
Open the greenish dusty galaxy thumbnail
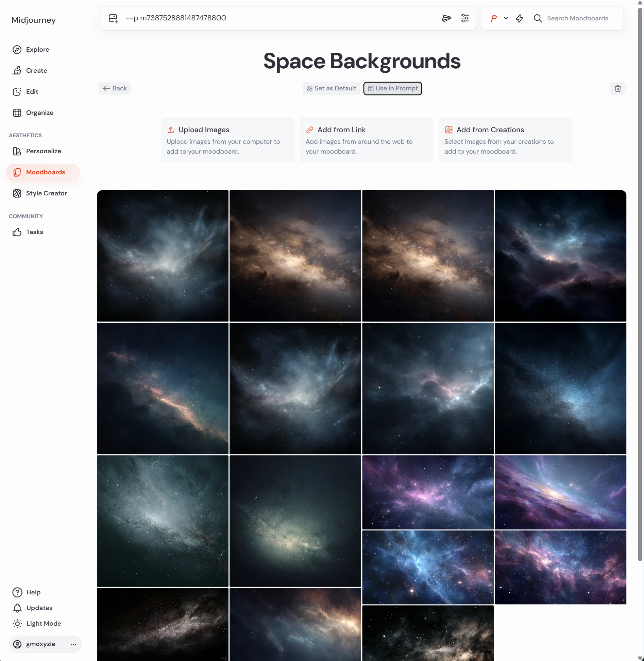coord(295,521)
